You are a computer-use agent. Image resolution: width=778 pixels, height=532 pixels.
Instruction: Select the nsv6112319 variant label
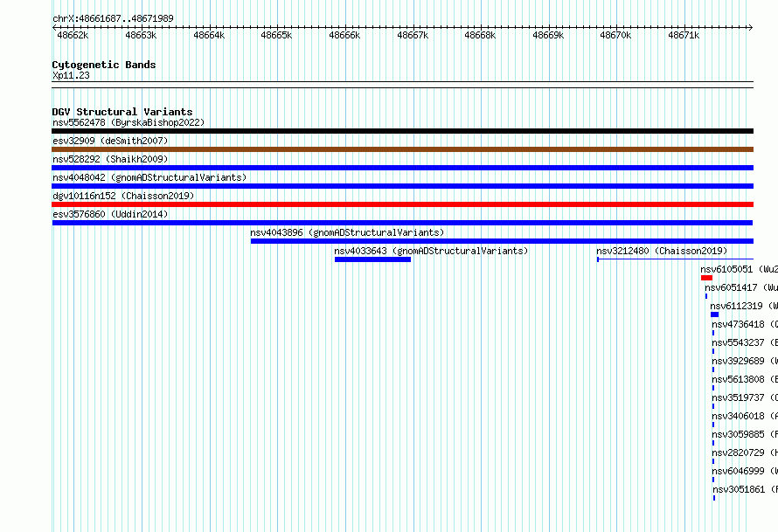[x=744, y=306]
